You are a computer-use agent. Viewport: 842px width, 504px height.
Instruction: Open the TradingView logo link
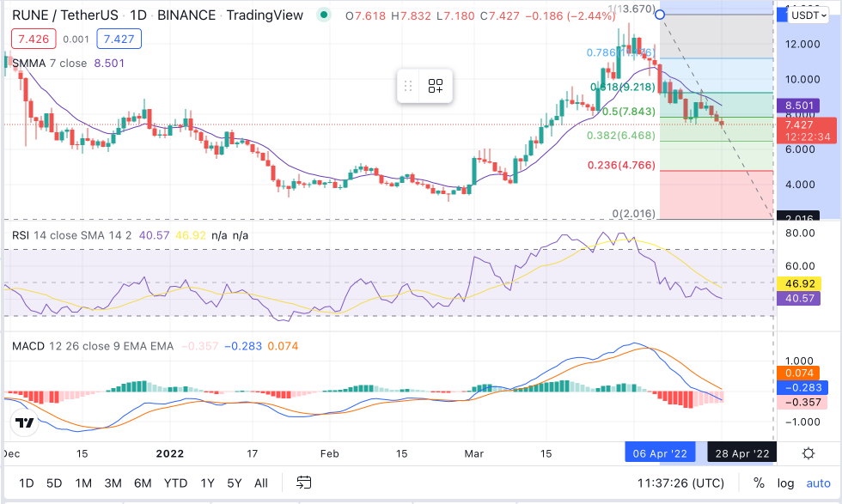(25, 423)
